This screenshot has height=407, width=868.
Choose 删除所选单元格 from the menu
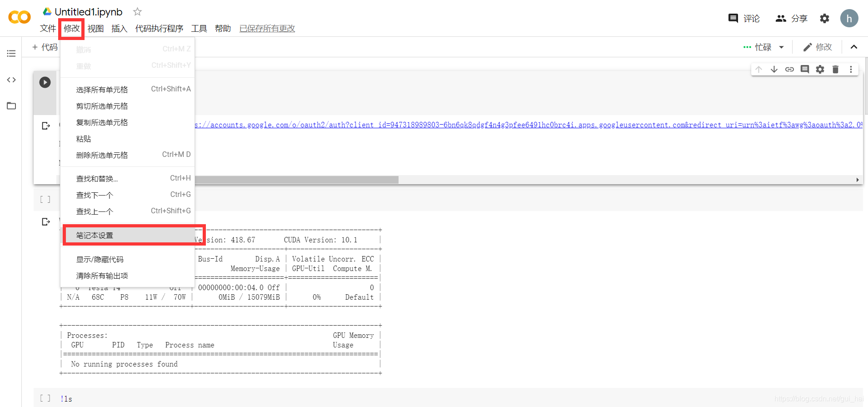(x=128, y=155)
